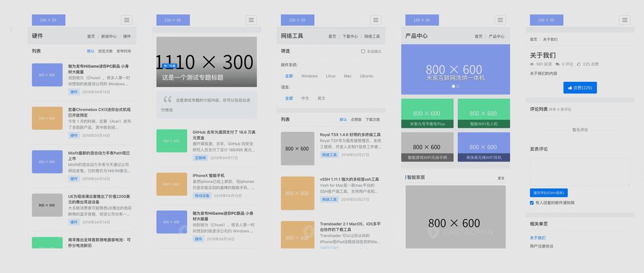Sort 硬件 list by 发布时间
The image size is (644, 273).
123,51
